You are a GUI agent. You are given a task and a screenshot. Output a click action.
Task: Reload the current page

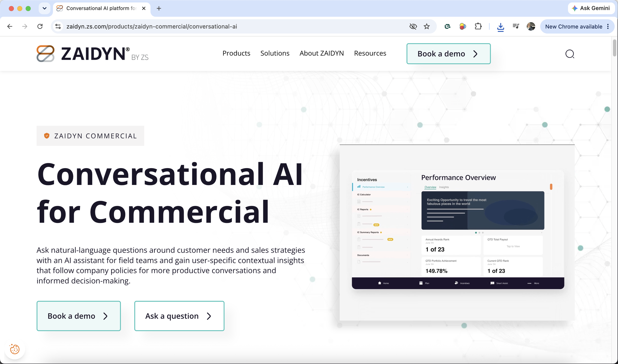(40, 26)
